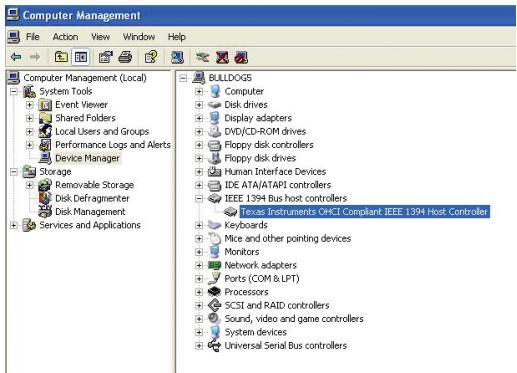
Task: Select IDE ATA/ATAPI controllers category
Action: click(278, 185)
